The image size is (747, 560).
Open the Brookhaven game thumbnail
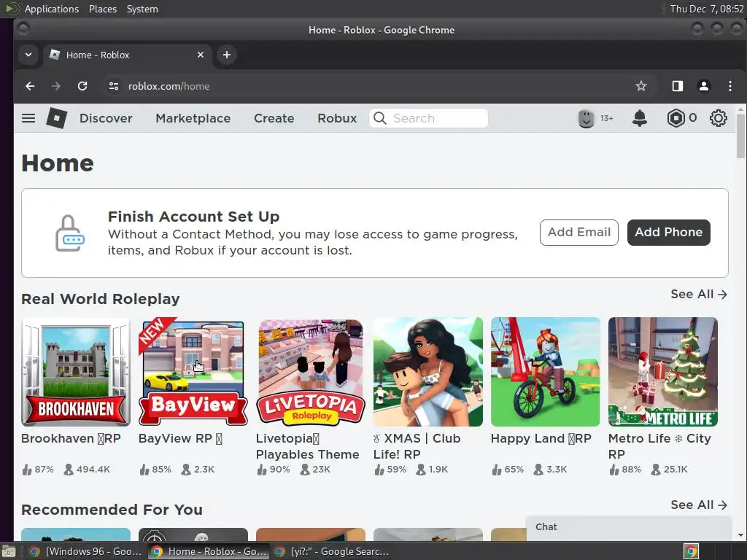[76, 372]
